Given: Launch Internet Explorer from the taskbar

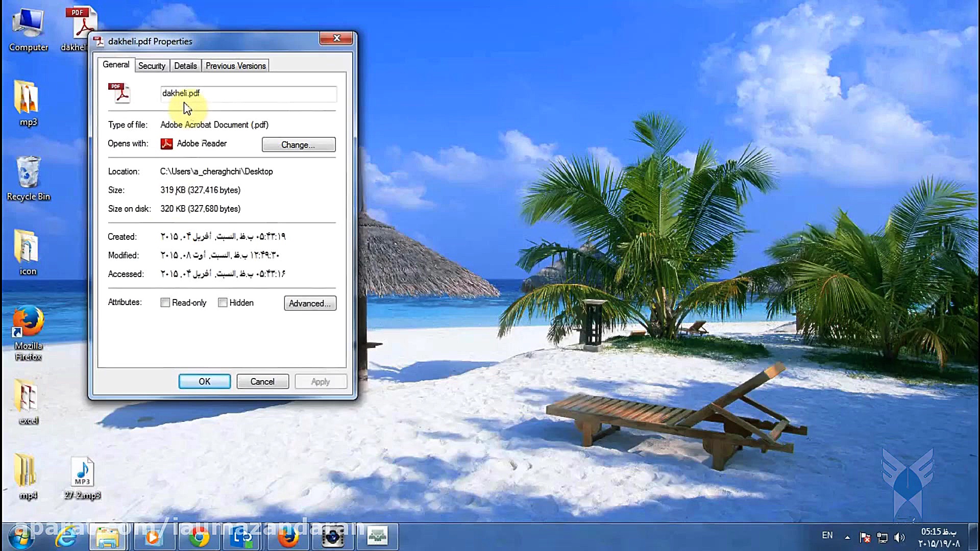Looking at the screenshot, I should [66, 537].
